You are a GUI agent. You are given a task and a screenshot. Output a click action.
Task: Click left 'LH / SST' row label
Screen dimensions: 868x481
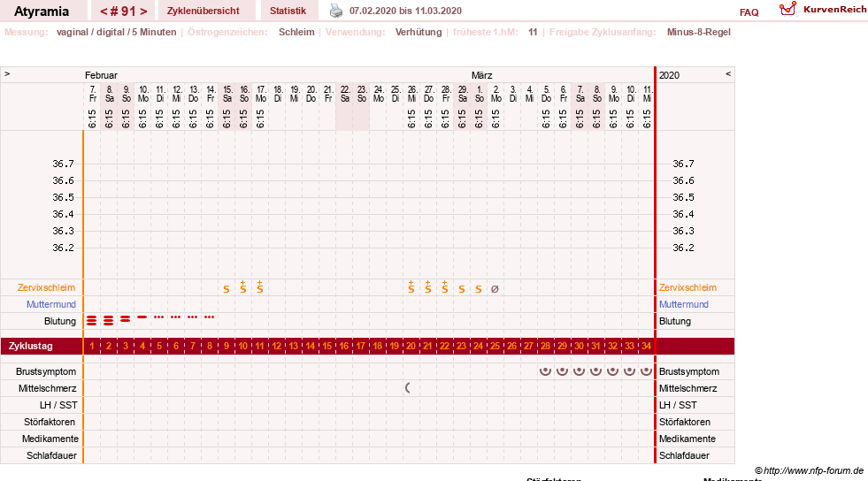pos(58,405)
